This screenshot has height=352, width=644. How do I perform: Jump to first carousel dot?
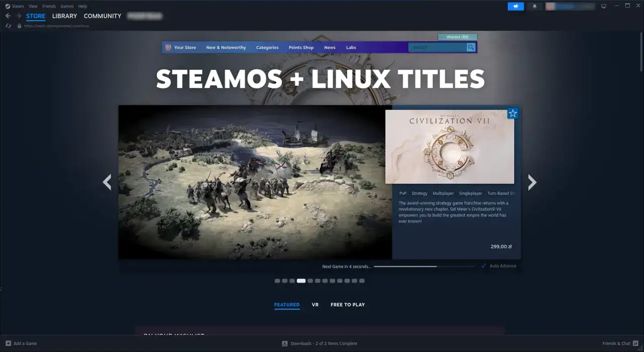[x=277, y=280]
